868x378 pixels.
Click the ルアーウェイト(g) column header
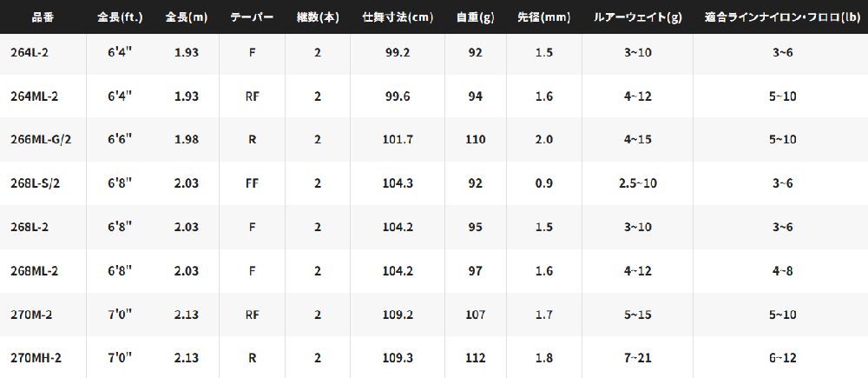point(638,17)
